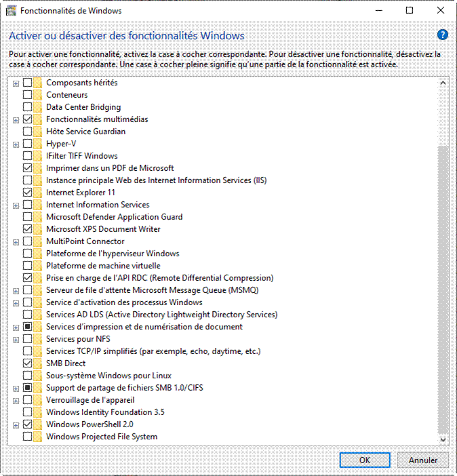The image size is (457, 476).
Task: Click the blue help question mark icon
Action: [x=443, y=35]
